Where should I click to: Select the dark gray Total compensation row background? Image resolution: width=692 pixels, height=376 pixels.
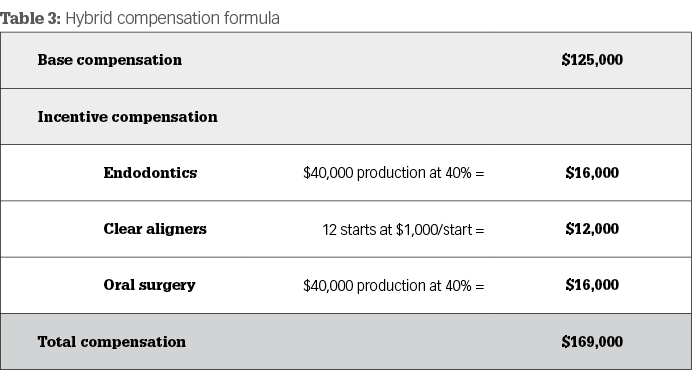[346, 342]
